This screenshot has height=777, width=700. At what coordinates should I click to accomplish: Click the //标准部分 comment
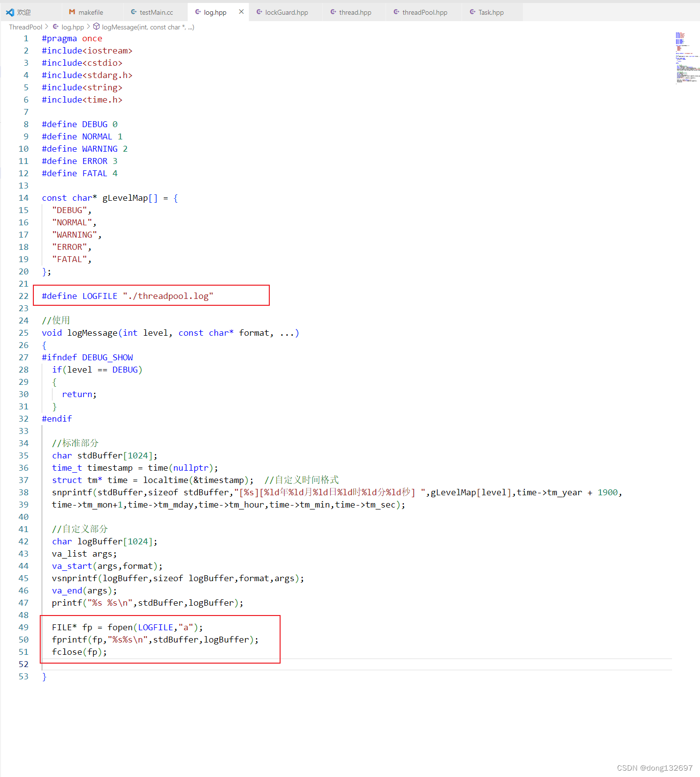click(75, 443)
